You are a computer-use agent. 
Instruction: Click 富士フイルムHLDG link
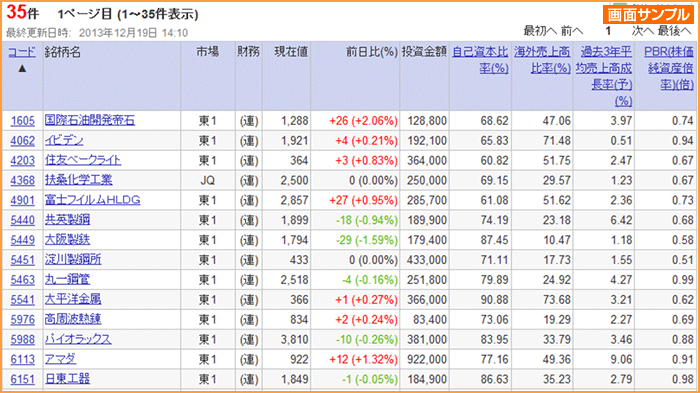coord(92,200)
